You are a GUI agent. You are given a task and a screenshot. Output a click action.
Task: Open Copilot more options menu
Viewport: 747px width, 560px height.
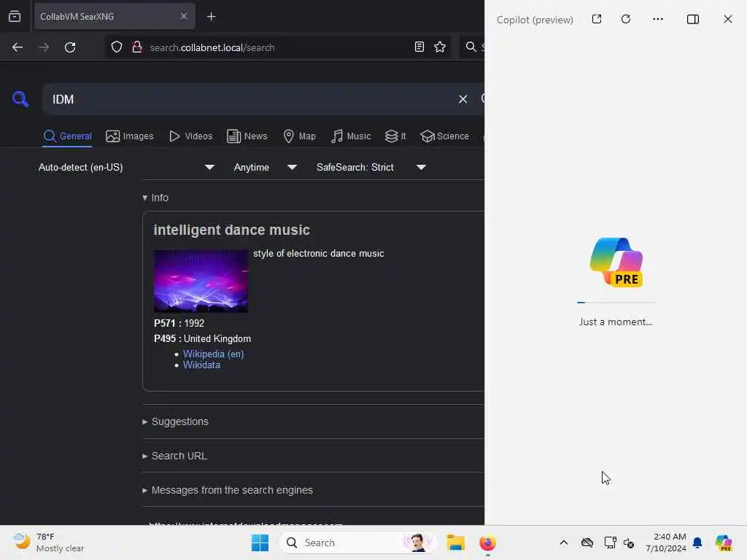click(658, 19)
